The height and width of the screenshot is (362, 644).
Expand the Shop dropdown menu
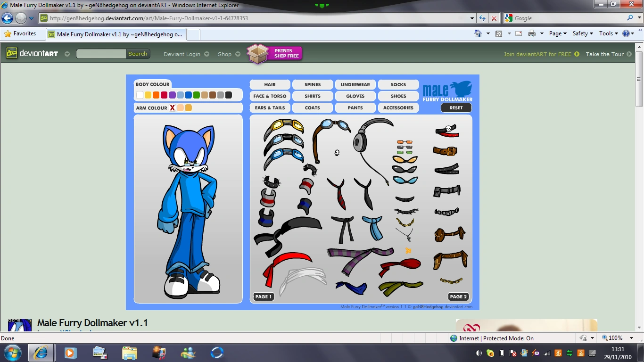pos(238,54)
